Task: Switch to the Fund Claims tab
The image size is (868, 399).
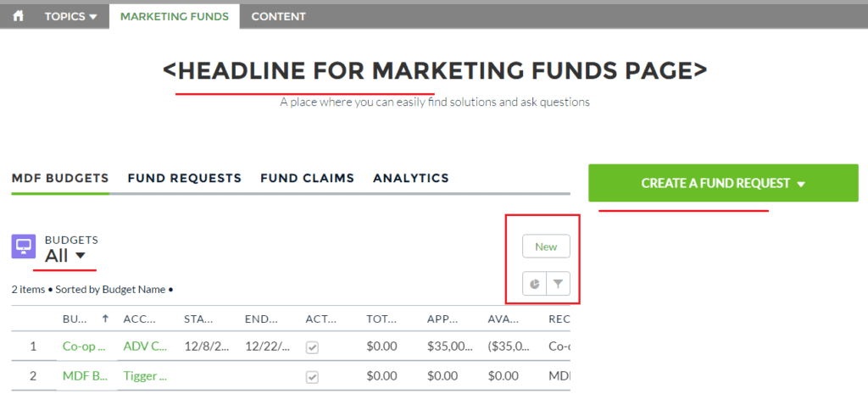Action: [307, 178]
